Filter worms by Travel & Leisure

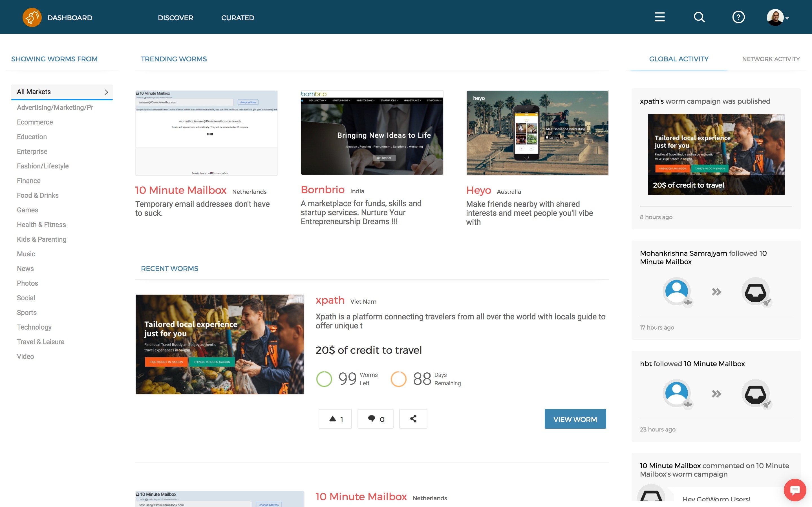[x=41, y=342]
